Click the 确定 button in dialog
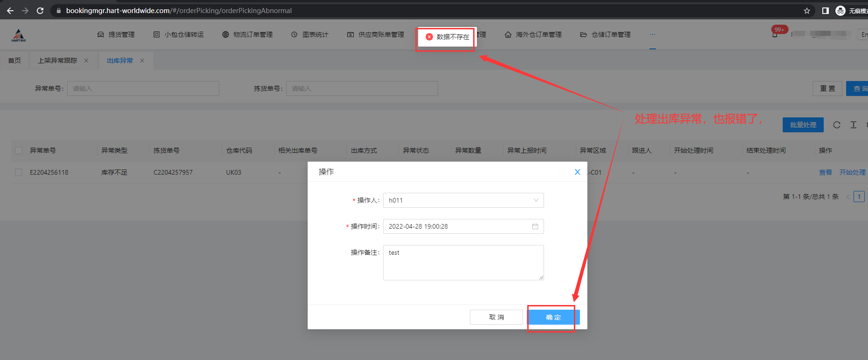This screenshot has width=868, height=360. (553, 317)
